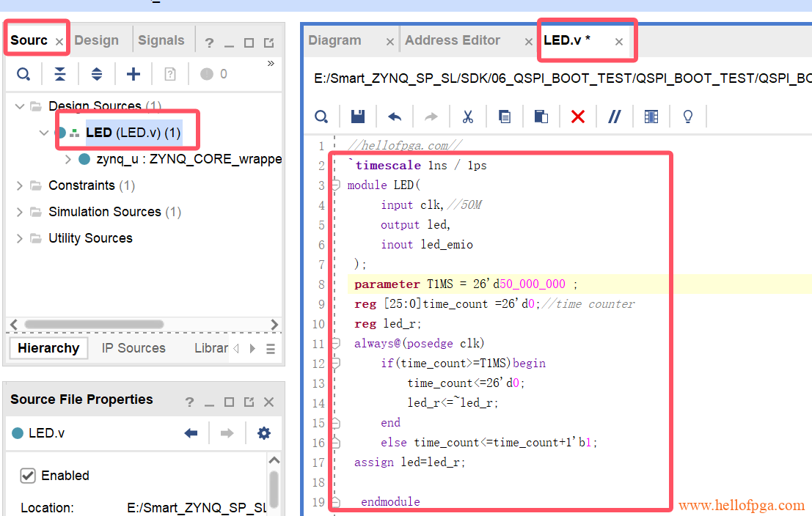
Task: Click the save file icon in editor toolbar
Action: tap(358, 117)
